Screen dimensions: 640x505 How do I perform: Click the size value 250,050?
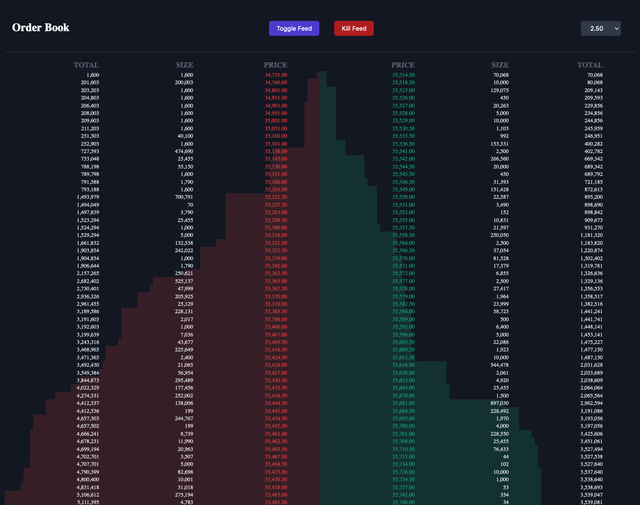(500, 235)
